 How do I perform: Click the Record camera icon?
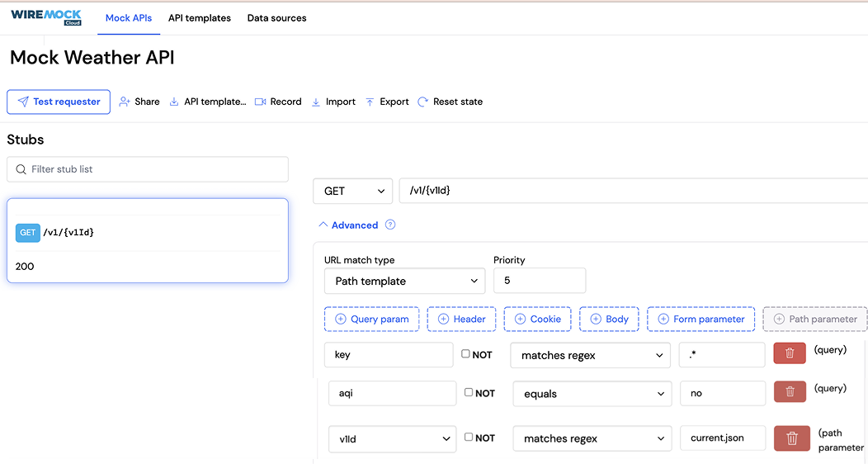[260, 102]
